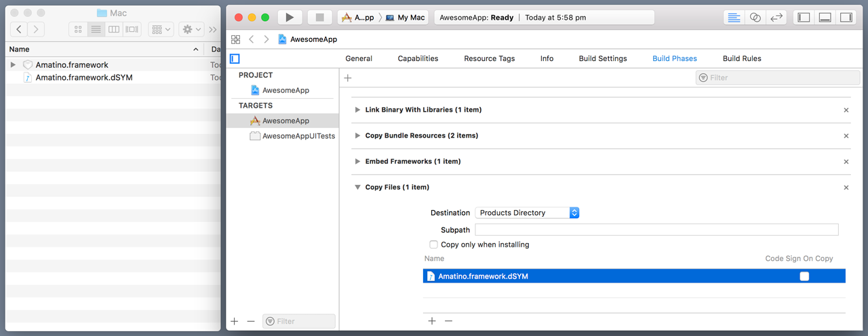Hide the Navigator panel in Xcode
The width and height of the screenshot is (868, 336).
point(804,18)
